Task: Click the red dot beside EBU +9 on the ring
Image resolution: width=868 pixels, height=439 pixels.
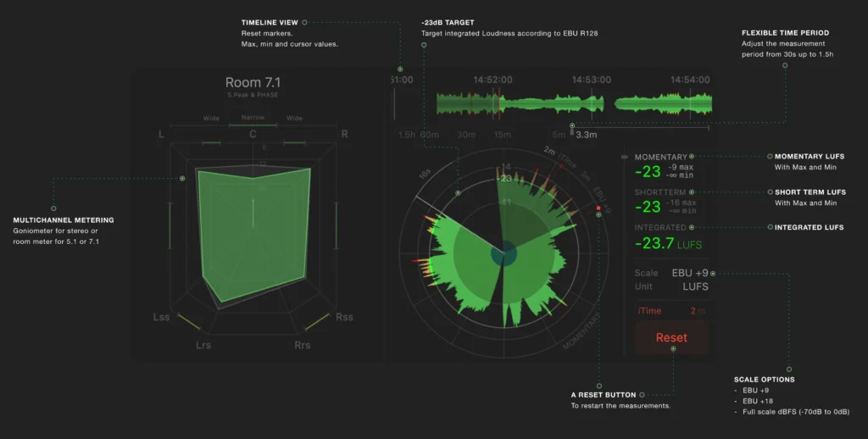Action: point(598,208)
